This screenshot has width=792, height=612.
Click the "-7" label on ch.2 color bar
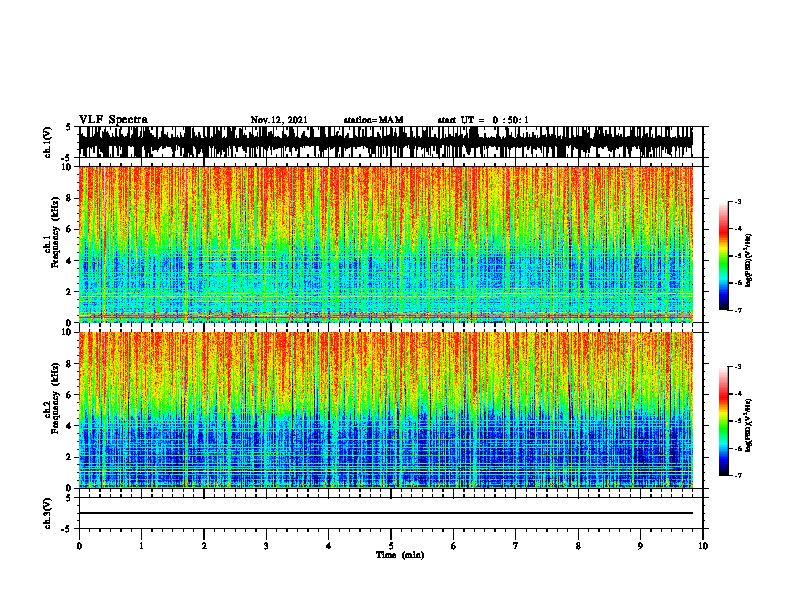738,475
